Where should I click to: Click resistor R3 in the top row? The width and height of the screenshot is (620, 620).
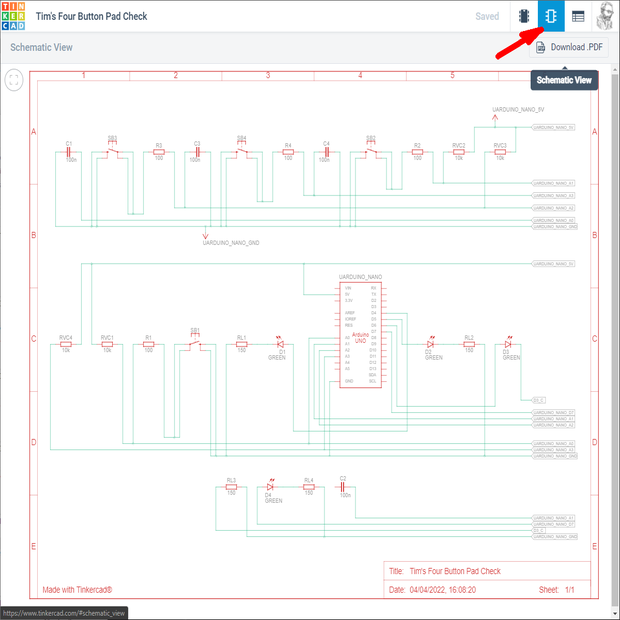tap(158, 154)
